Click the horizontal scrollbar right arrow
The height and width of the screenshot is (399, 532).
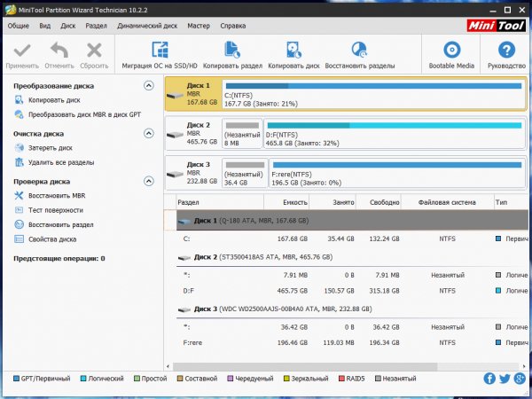[x=524, y=367]
